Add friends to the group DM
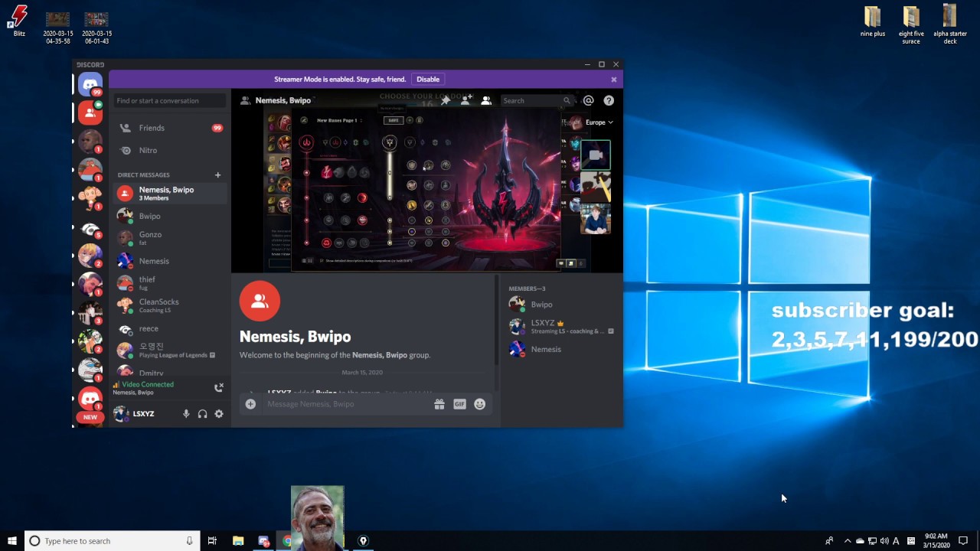 click(465, 100)
